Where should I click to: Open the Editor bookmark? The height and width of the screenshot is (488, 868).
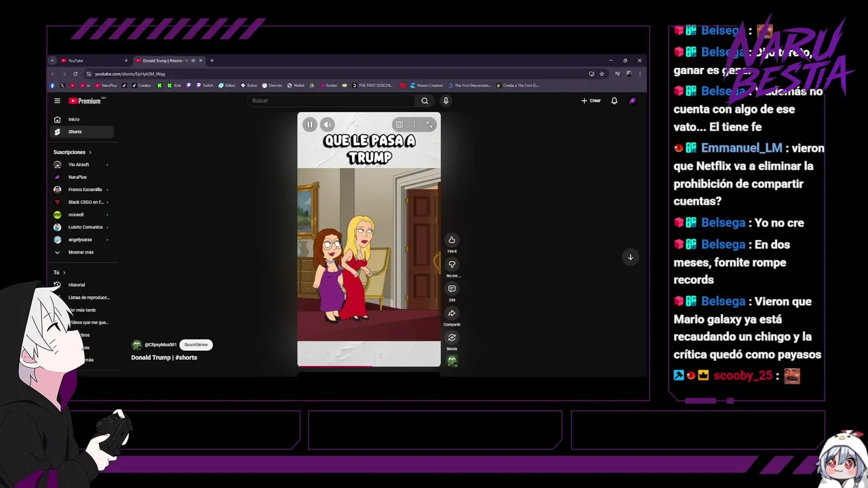226,85
